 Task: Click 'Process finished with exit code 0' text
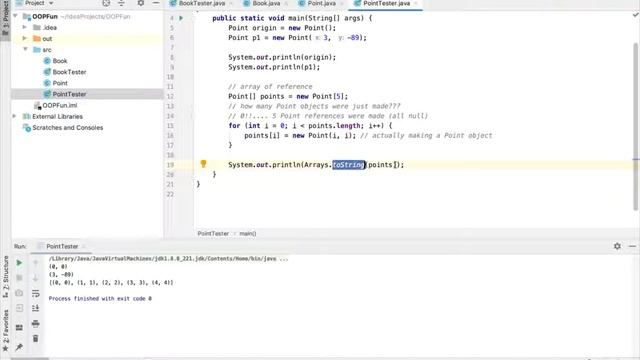tap(100, 298)
